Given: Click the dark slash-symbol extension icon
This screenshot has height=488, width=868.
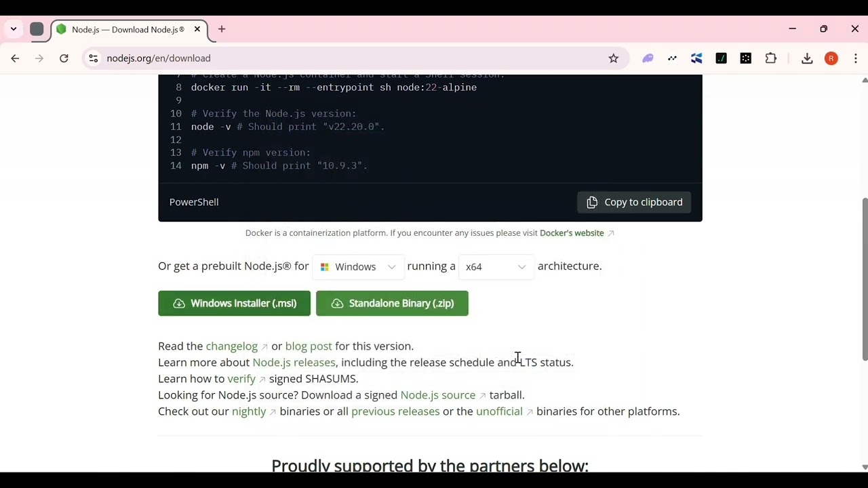Looking at the screenshot, I should pos(722,58).
